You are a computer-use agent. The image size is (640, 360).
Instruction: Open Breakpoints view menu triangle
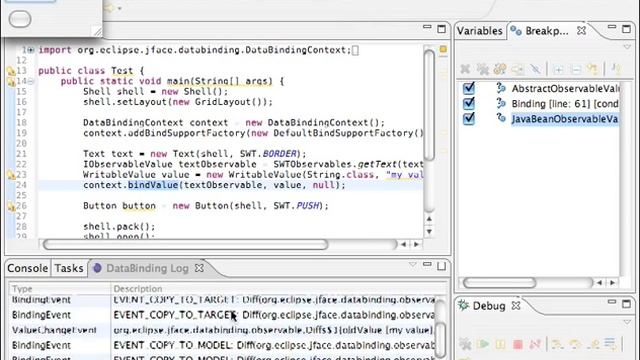coord(627,47)
